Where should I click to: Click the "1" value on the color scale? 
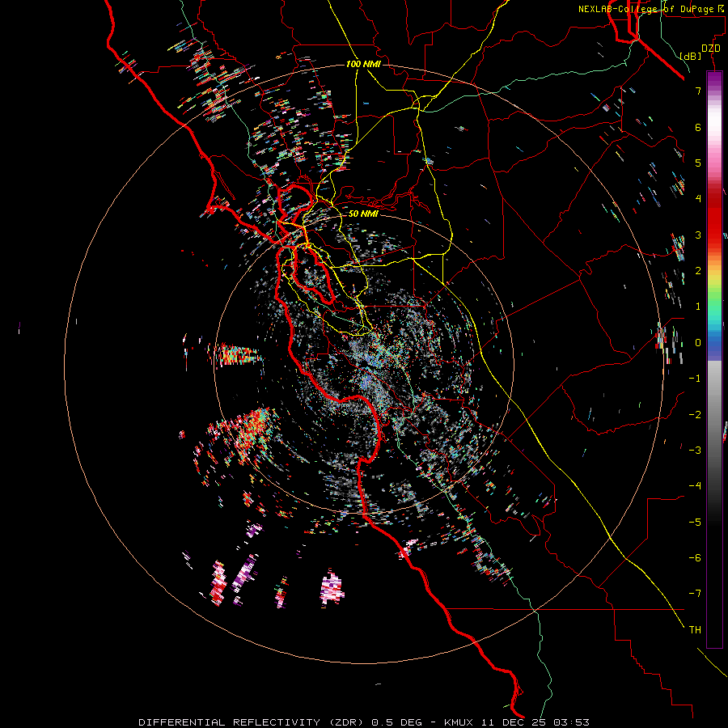point(698,307)
